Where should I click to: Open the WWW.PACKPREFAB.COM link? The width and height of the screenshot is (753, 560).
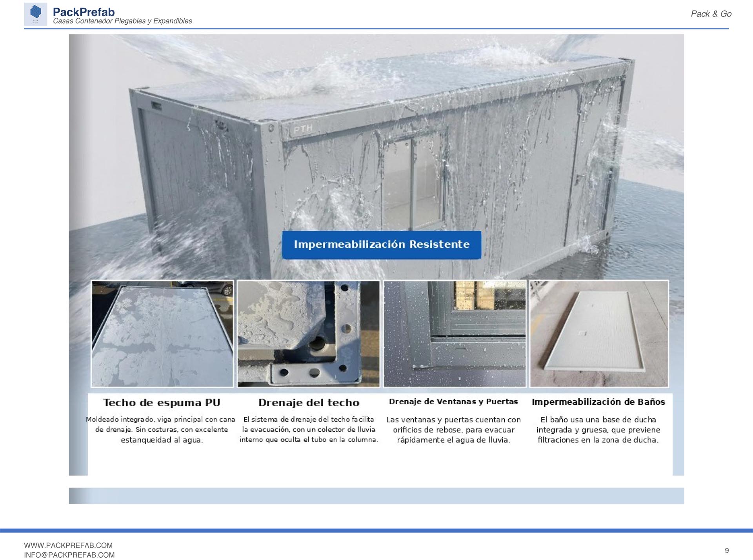pyautogui.click(x=68, y=545)
